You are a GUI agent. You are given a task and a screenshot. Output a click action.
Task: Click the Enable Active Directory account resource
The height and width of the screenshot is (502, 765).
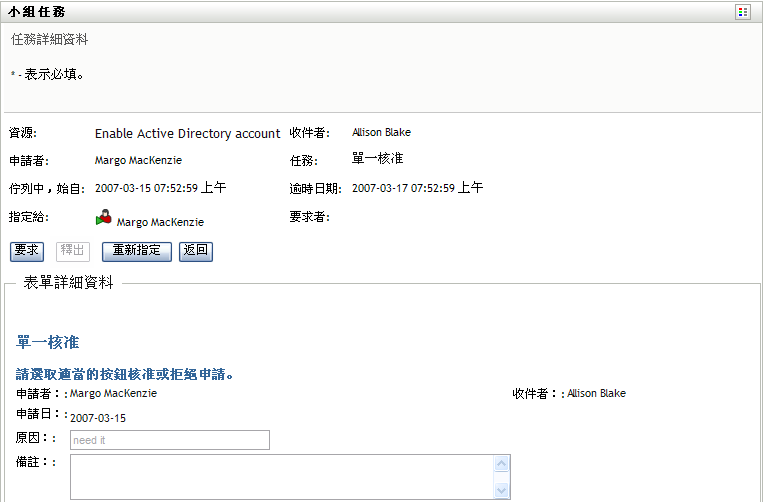pyautogui.click(x=187, y=134)
